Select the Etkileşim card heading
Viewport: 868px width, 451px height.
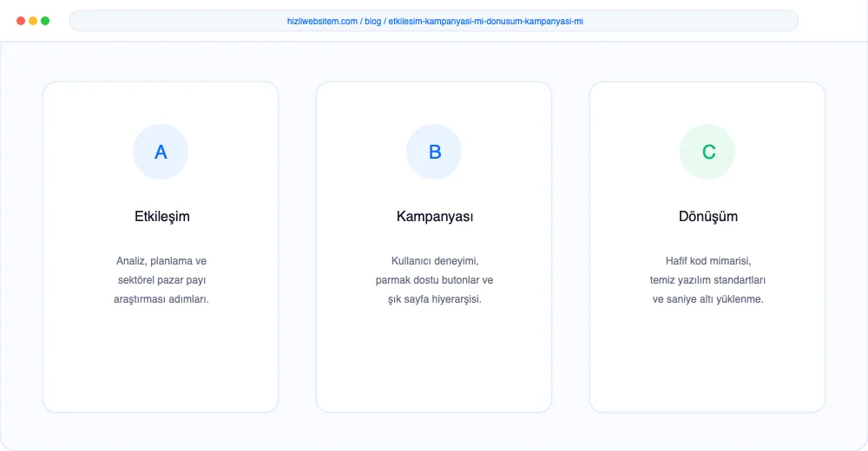[161, 216]
